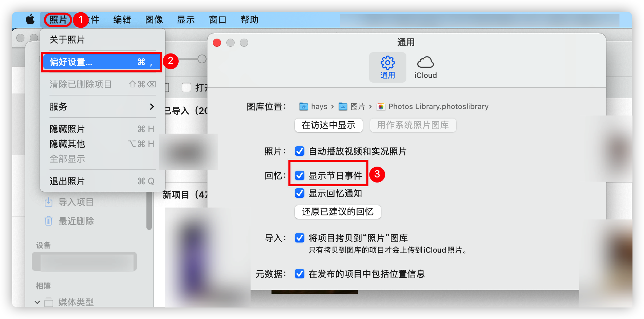Collapse the 媒体类型 sidebar group
Screen dimensions: 644x319
point(37,302)
